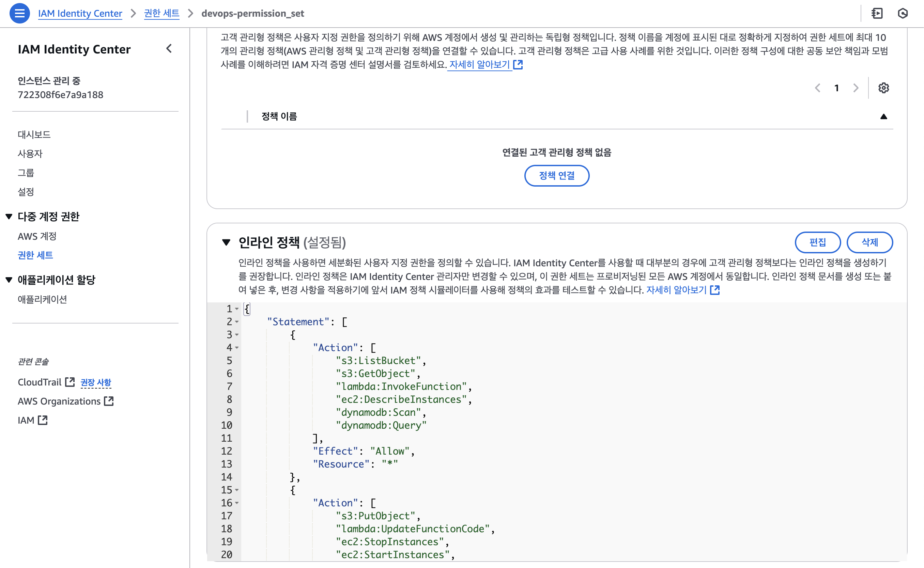Open 설정 in sidebar
Viewport: 924px width, 568px height.
click(26, 192)
